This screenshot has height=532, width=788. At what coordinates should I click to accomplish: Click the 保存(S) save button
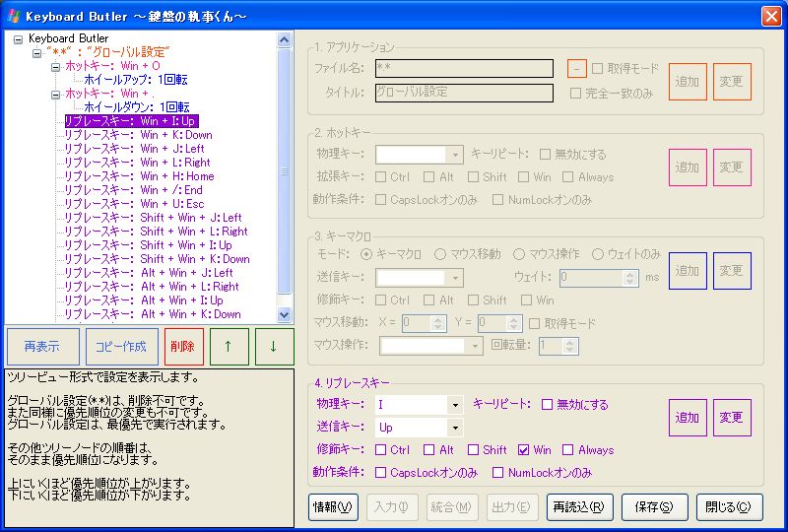[654, 507]
